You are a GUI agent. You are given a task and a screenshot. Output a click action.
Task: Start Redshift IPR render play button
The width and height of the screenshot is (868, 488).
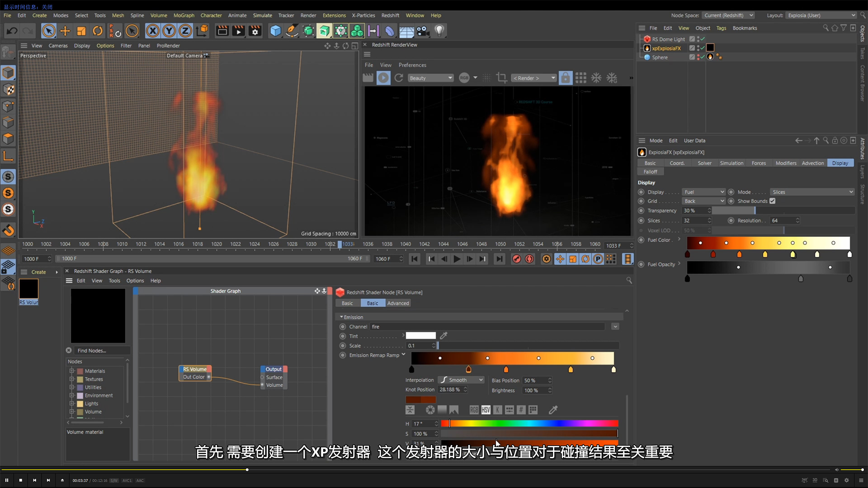383,78
